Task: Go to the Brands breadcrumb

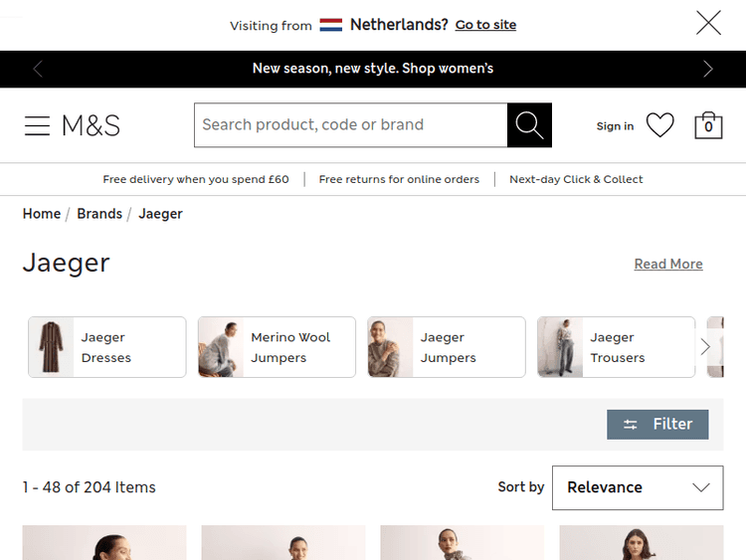Action: pos(99,214)
